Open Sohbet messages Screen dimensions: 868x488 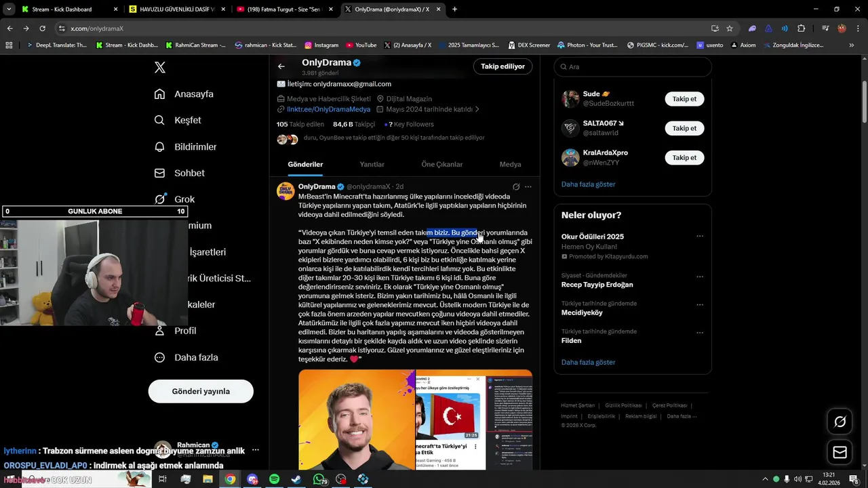coord(179,173)
